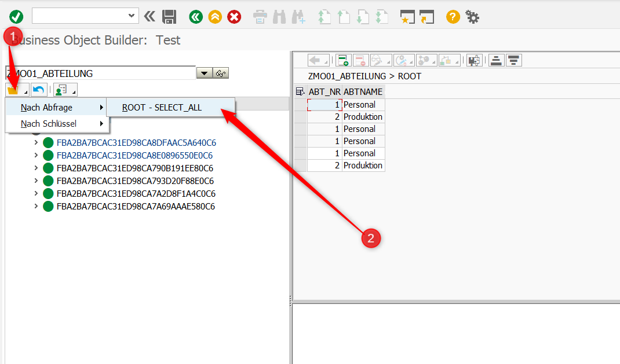Click the ZMO01_ABTEILUNG business object field

[100, 73]
